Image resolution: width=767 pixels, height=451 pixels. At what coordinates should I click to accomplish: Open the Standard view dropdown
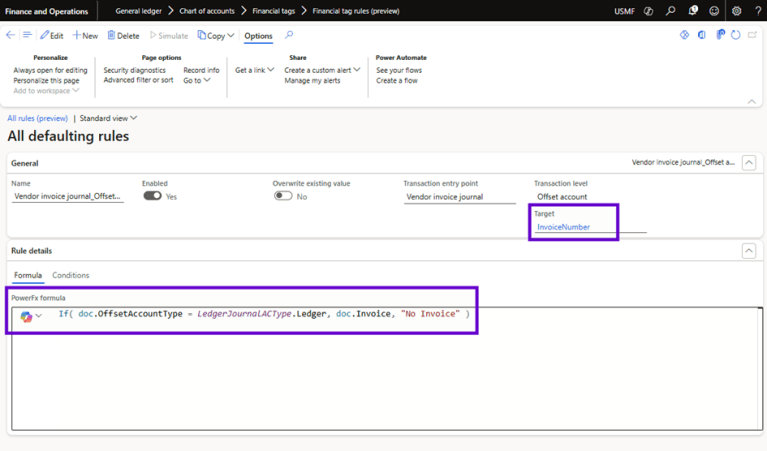click(109, 118)
